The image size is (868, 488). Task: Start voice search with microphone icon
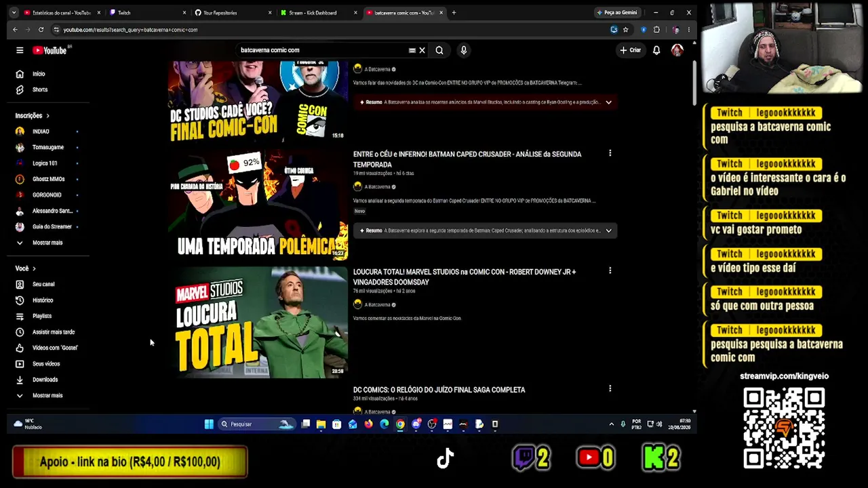click(x=464, y=50)
